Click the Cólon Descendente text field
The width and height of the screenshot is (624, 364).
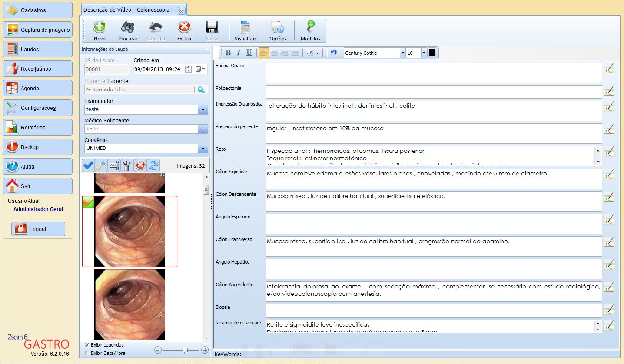433,201
